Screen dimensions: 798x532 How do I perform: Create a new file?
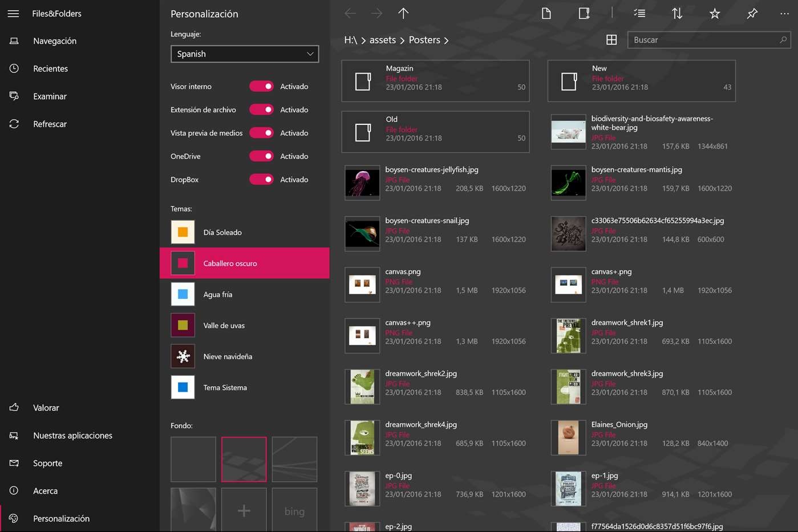pos(546,13)
